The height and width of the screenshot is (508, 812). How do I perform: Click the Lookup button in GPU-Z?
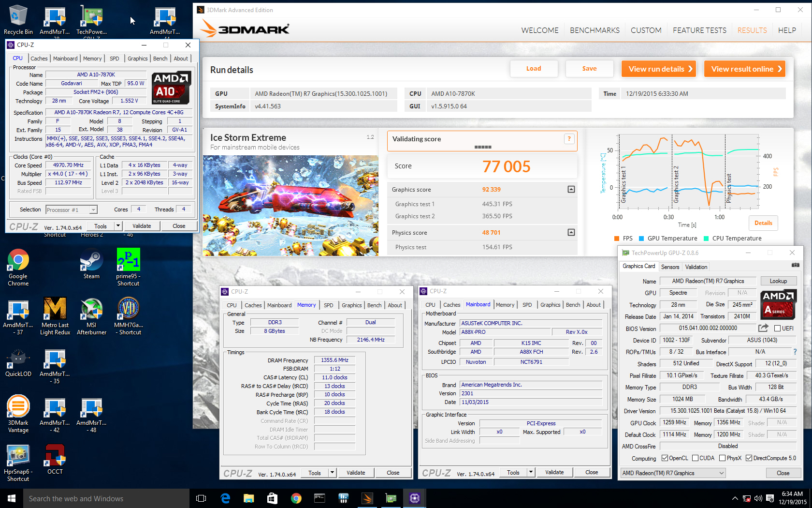pos(778,281)
